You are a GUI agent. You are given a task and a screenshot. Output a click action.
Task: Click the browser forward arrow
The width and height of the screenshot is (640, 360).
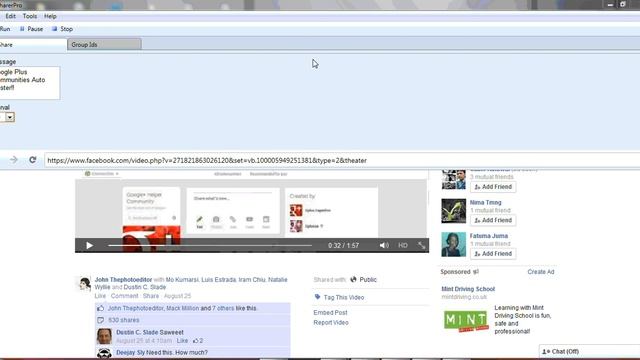(x=13, y=160)
